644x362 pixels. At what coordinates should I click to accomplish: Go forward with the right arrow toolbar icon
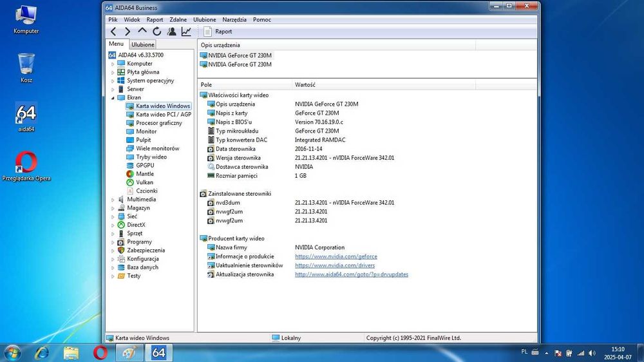click(128, 31)
